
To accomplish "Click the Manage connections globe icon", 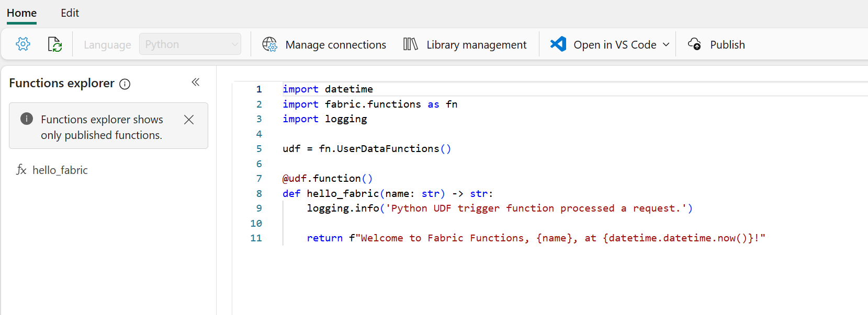I will click(x=269, y=44).
